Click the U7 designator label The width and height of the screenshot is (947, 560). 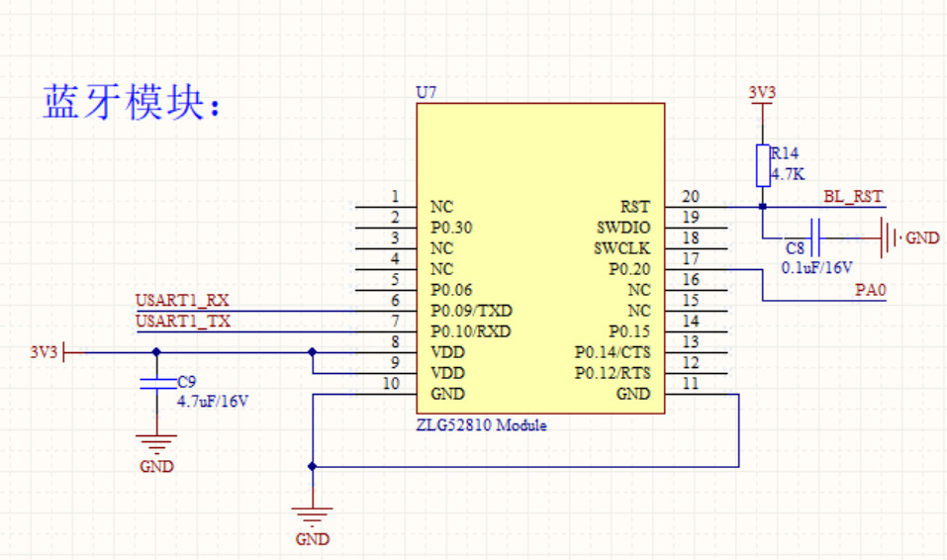pyautogui.click(x=426, y=92)
